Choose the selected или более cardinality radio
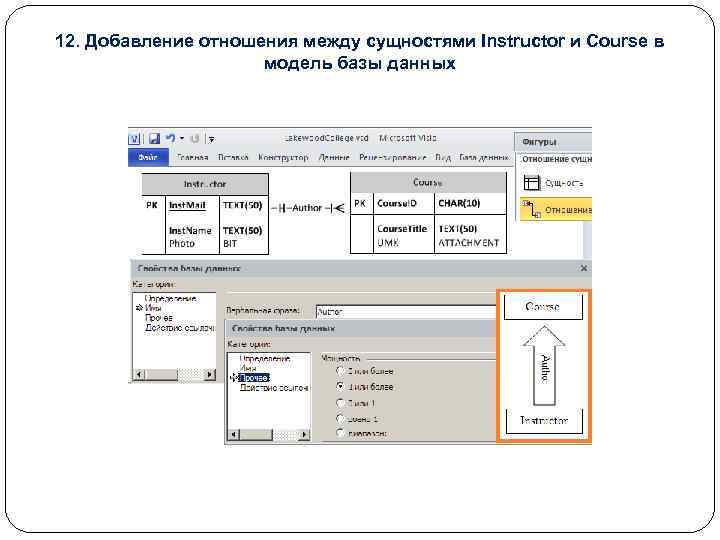 [340, 387]
